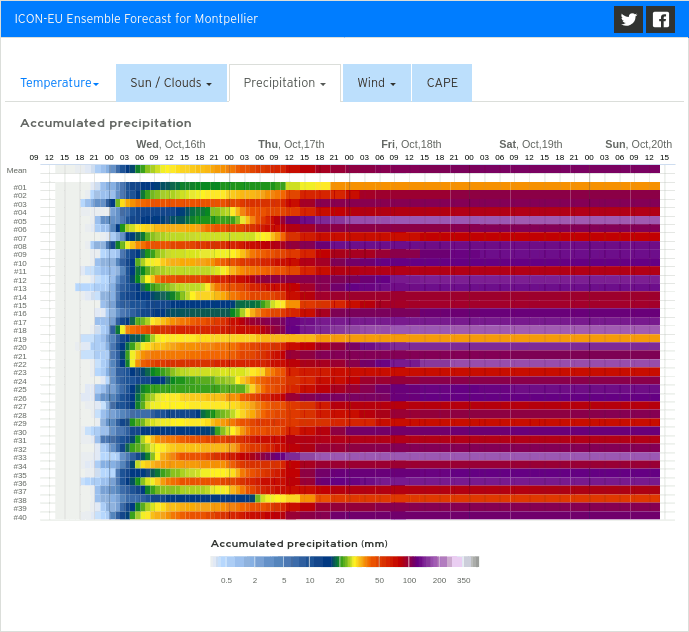The width and height of the screenshot is (689, 632).
Task: Click the 20 value on legend
Action: coord(340,580)
